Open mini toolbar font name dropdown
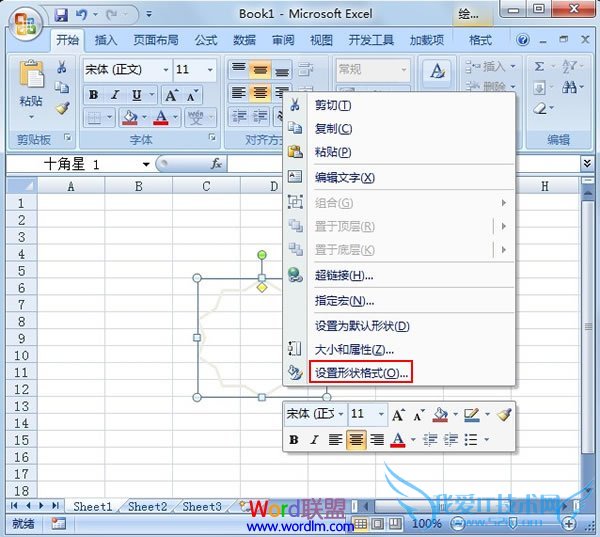 click(x=341, y=414)
